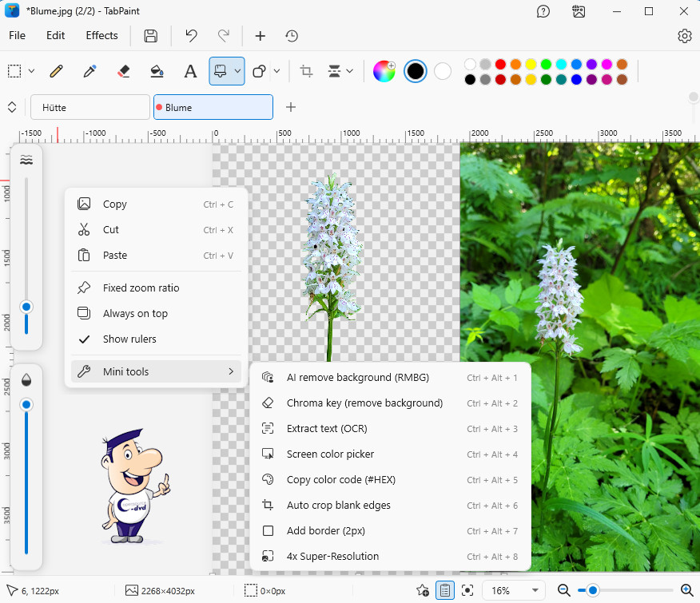Open the 16% zoom level dropdown

[x=515, y=590]
